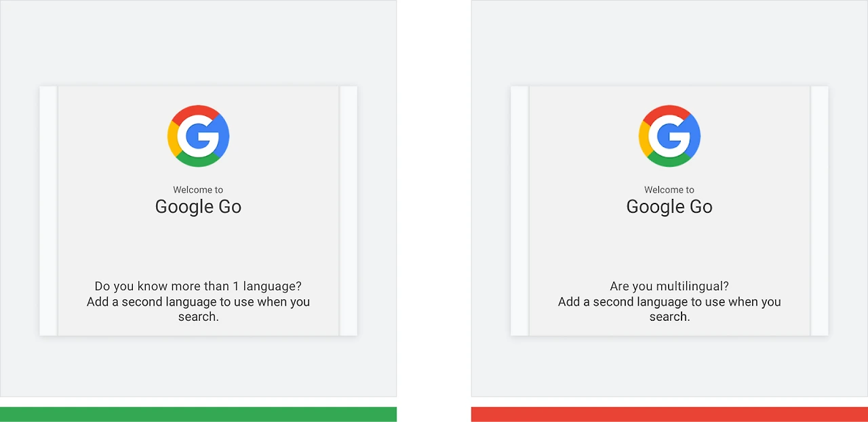Screen dimensions: 868x422
Task: Click 'Welcome to' label in the red-marked card
Action: coord(669,190)
